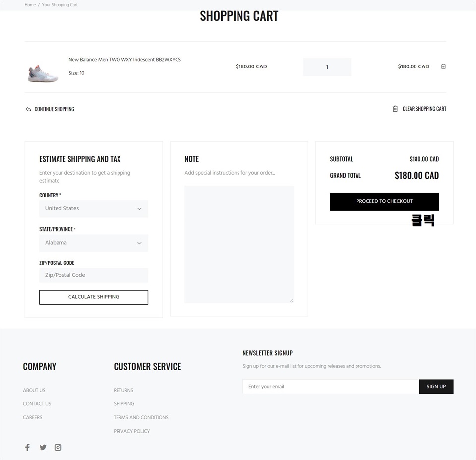Remove item with the trash icon
This screenshot has height=460, width=476.
tap(443, 66)
